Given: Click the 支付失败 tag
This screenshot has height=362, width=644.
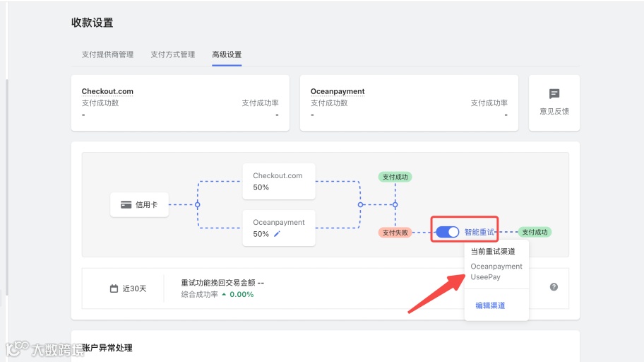Looking at the screenshot, I should click(x=395, y=233).
